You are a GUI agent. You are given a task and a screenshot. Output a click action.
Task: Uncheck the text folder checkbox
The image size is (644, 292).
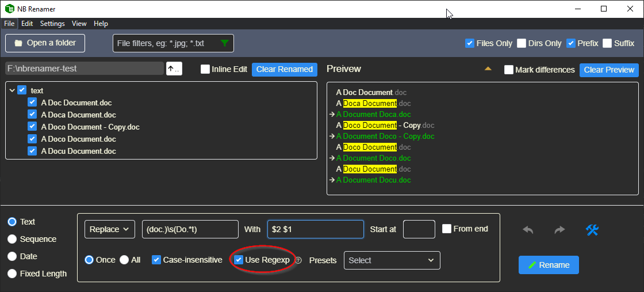22,90
